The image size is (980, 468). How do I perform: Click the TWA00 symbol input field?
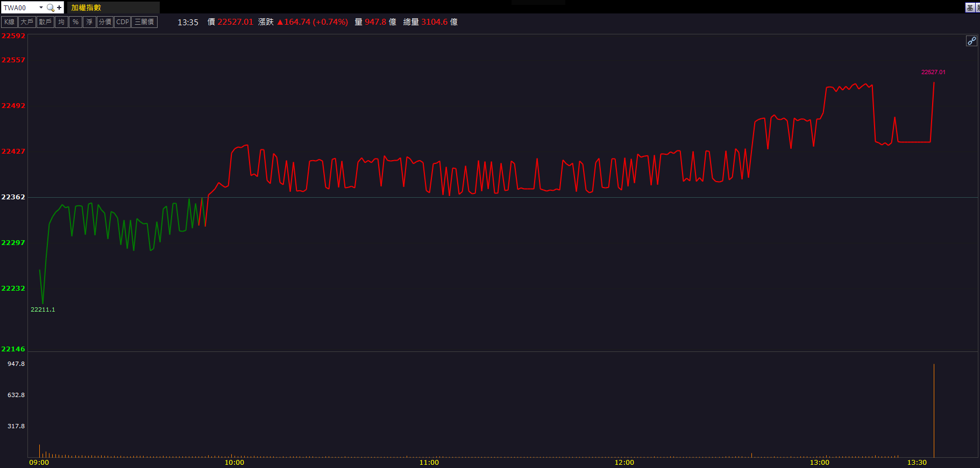[19, 8]
